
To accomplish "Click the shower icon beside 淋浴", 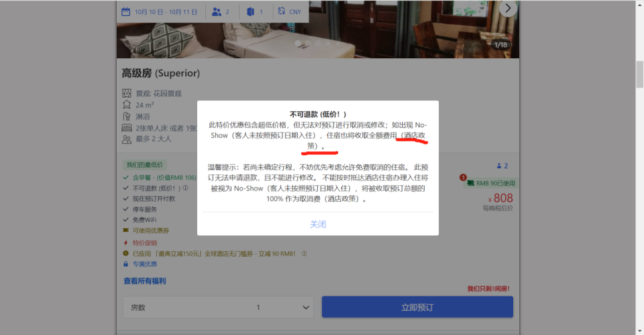I will [127, 117].
